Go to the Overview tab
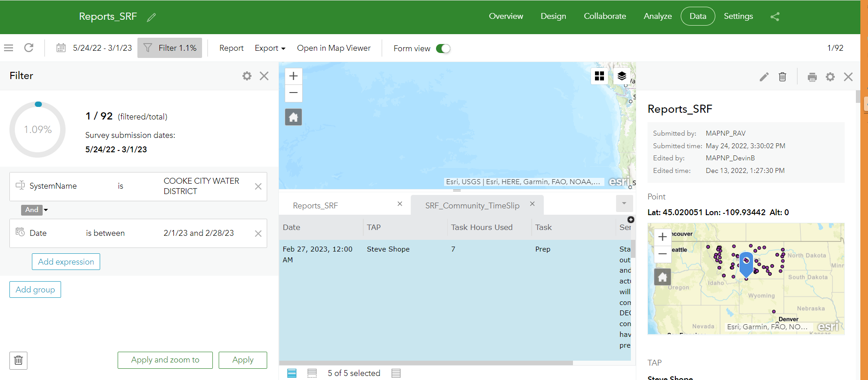The width and height of the screenshot is (868, 380). point(506,16)
